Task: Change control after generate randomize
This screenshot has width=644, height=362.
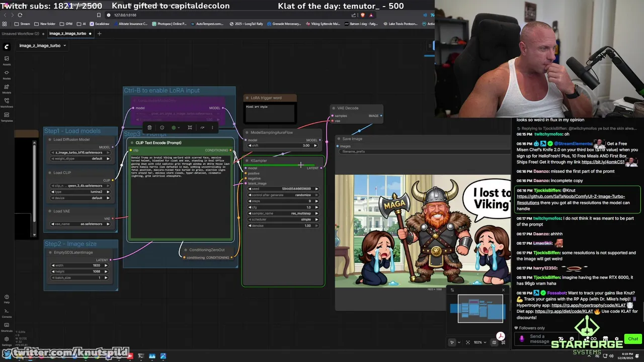Action: (283, 195)
